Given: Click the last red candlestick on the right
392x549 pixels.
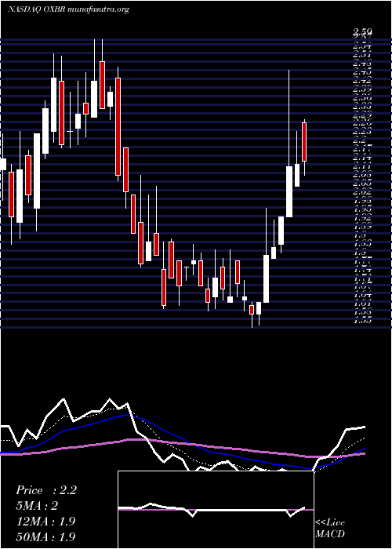Looking at the screenshot, I should 304,142.
